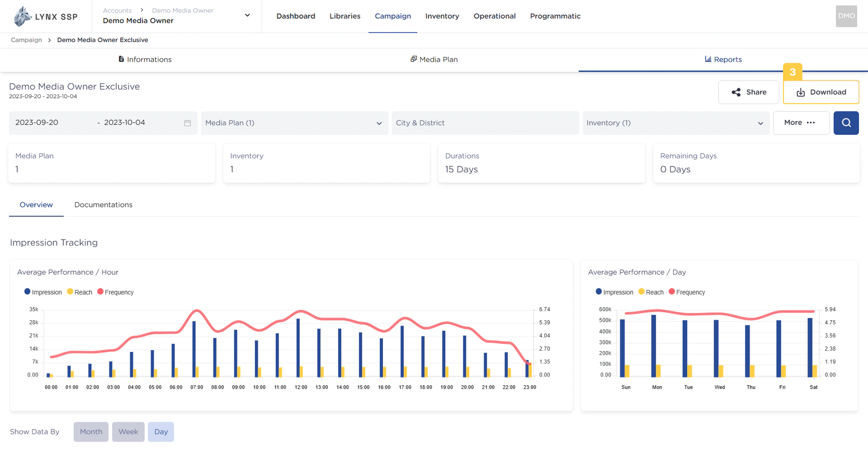Switch to the Documentations tab

click(103, 204)
